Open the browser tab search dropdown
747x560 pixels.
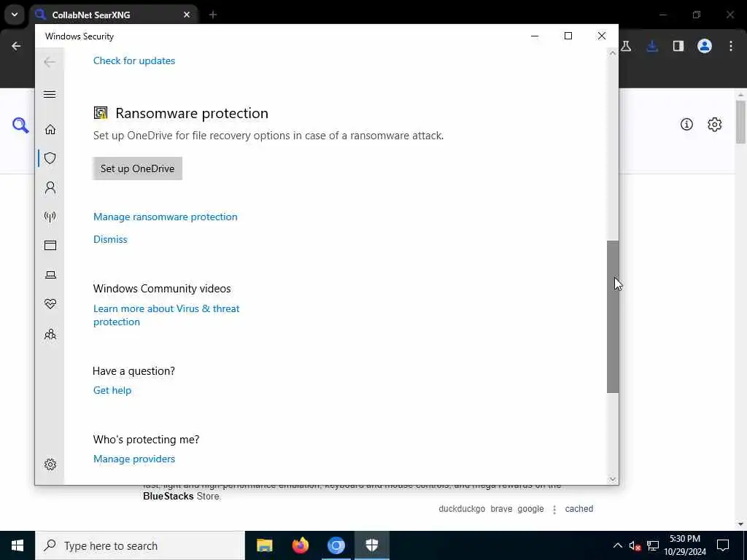(15, 15)
